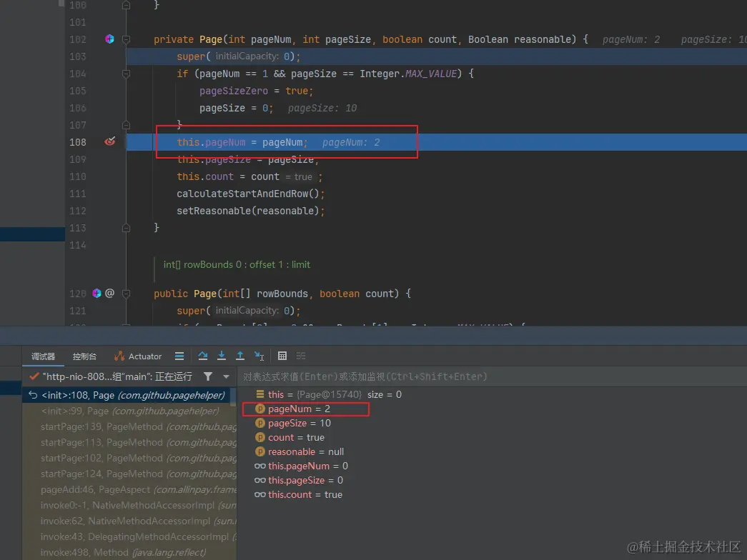
Task: Select the invoke0:-1, NativeMethodAccessorImpl frame
Action: tap(129, 505)
